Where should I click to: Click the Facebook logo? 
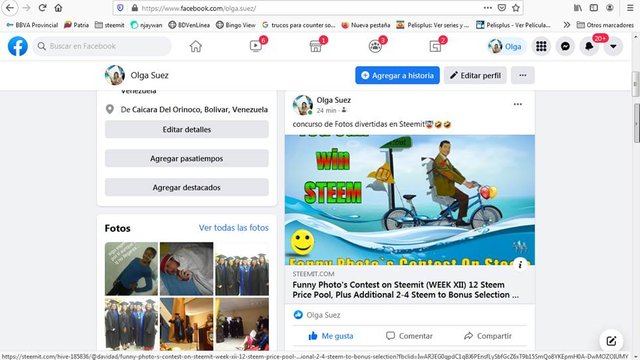pos(18,46)
